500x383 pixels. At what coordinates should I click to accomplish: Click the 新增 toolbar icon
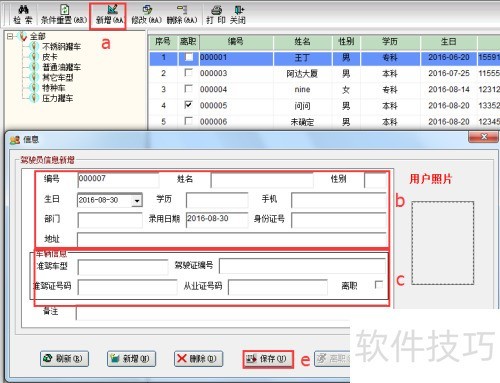(112, 9)
